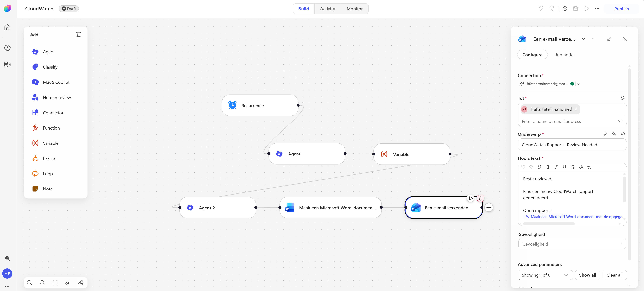Run the e-mail verzenden node

point(471,198)
